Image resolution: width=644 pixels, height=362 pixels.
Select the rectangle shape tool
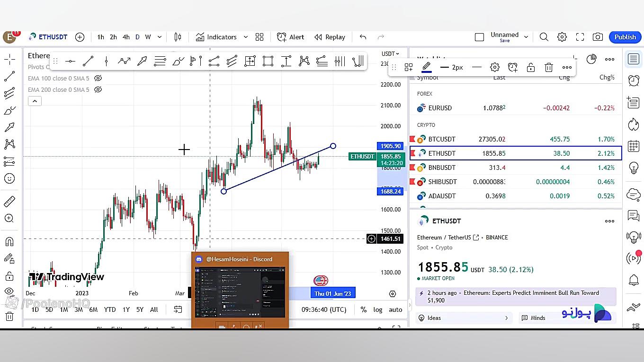coord(268,61)
